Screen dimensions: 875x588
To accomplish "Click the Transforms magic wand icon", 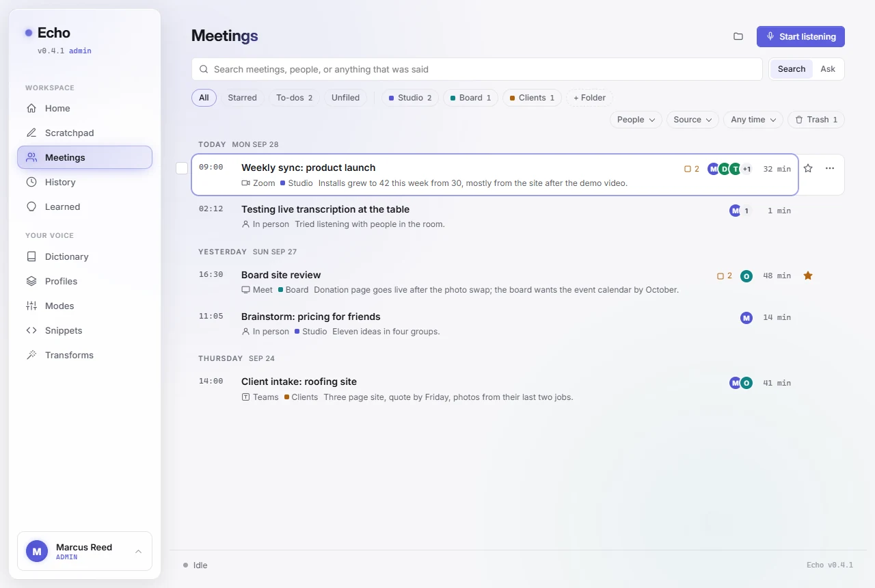I will 31,355.
